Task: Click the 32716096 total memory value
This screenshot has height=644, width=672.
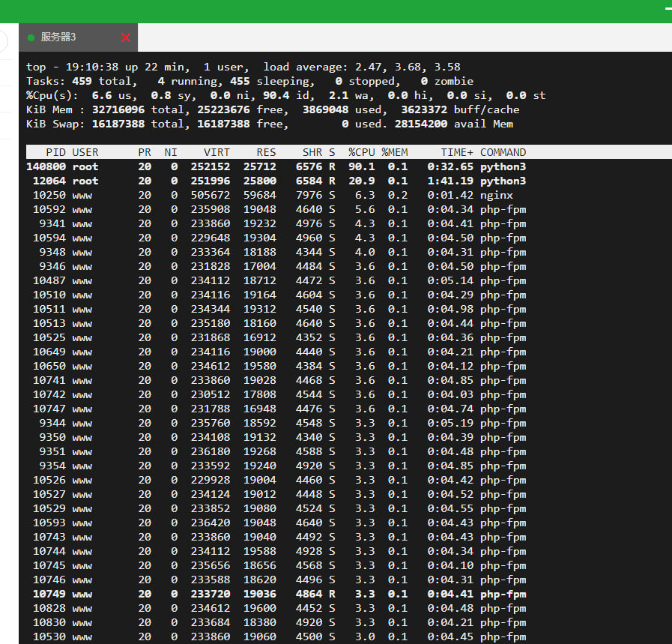Action: click(118, 109)
